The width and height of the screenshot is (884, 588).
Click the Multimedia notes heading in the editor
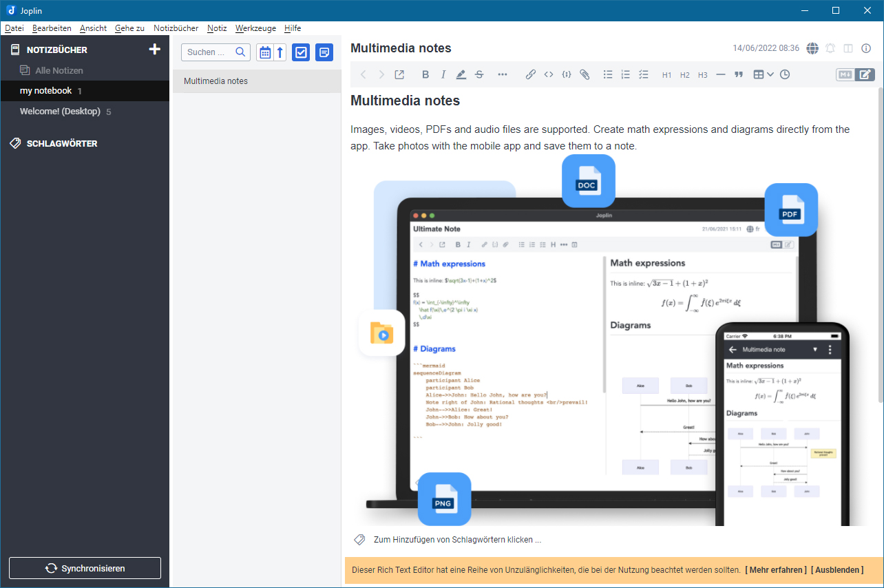tap(406, 101)
